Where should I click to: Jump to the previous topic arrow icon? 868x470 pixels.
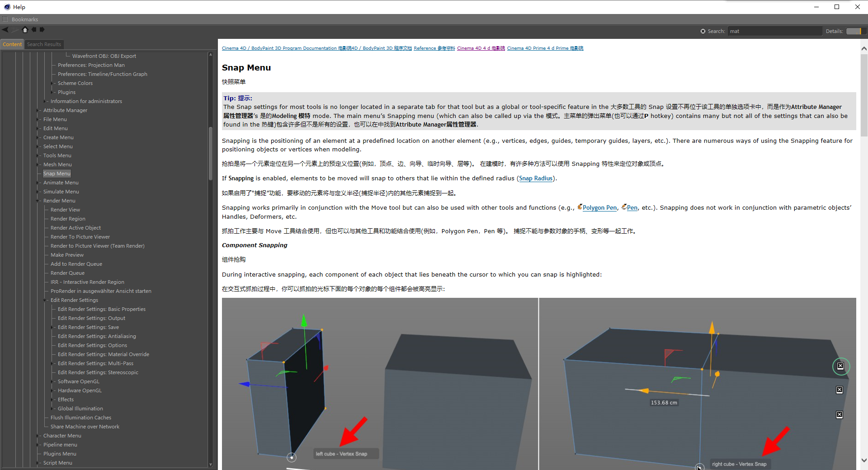pos(34,30)
